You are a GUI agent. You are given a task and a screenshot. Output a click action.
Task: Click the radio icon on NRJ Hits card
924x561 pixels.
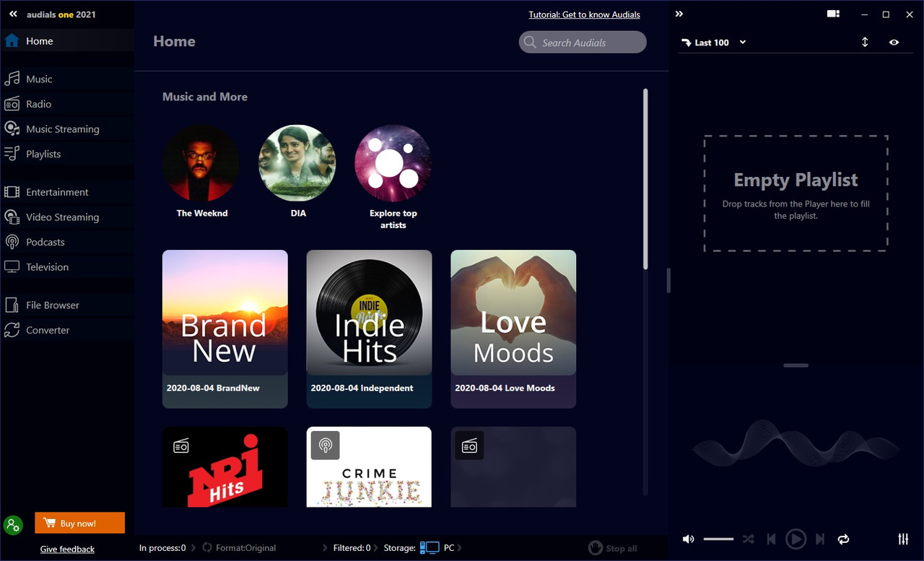tap(181, 446)
